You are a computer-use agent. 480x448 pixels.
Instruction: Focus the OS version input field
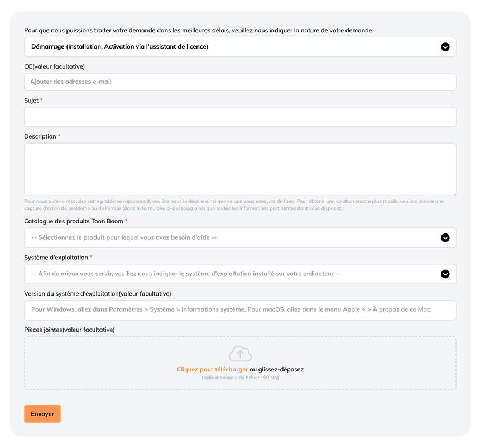[x=241, y=310]
